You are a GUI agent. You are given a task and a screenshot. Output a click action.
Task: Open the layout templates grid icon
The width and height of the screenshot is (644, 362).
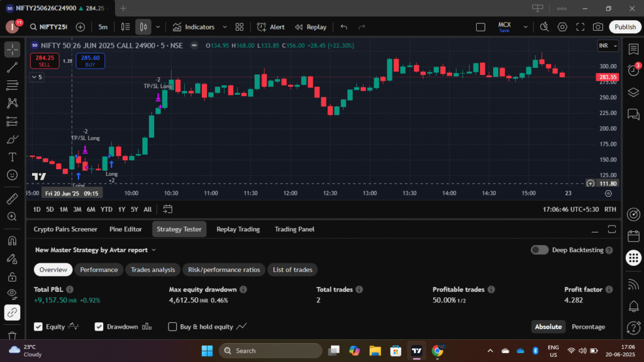coord(240,27)
